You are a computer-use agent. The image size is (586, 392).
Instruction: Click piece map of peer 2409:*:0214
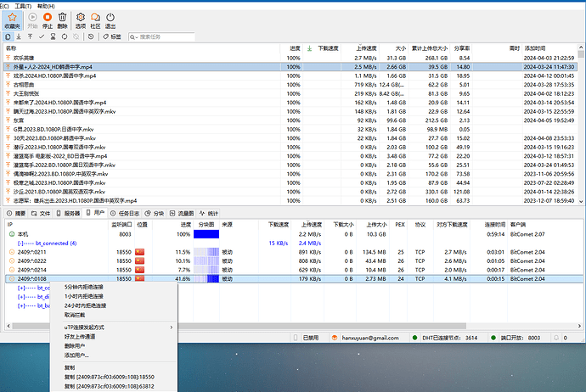coord(206,270)
